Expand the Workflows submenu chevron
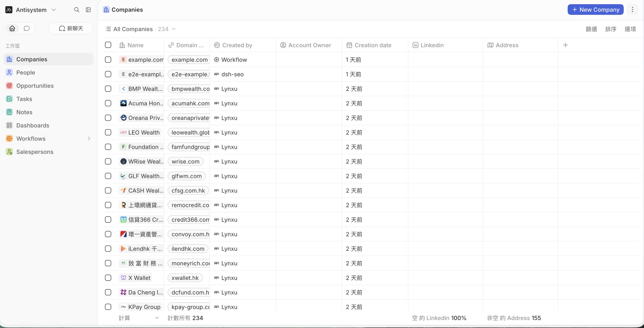 (89, 139)
